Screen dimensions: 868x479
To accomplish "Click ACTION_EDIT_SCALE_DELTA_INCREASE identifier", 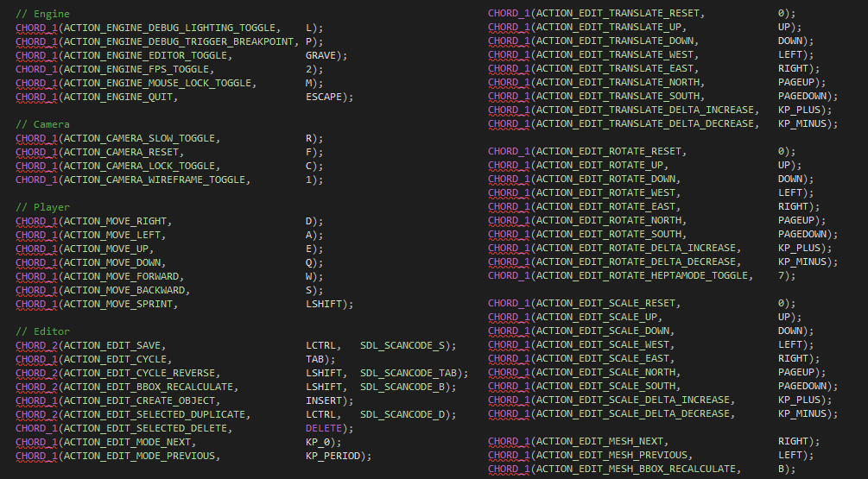I will pyautogui.click(x=634, y=400).
